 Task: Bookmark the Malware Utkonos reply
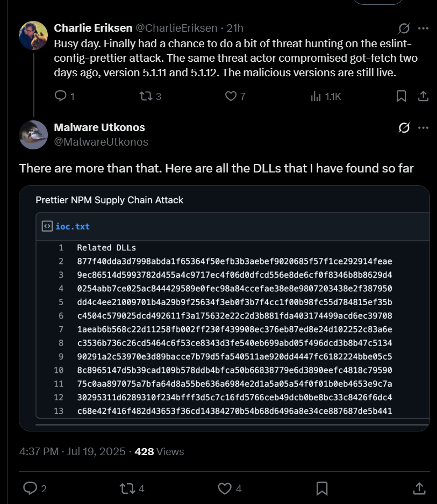(321, 488)
